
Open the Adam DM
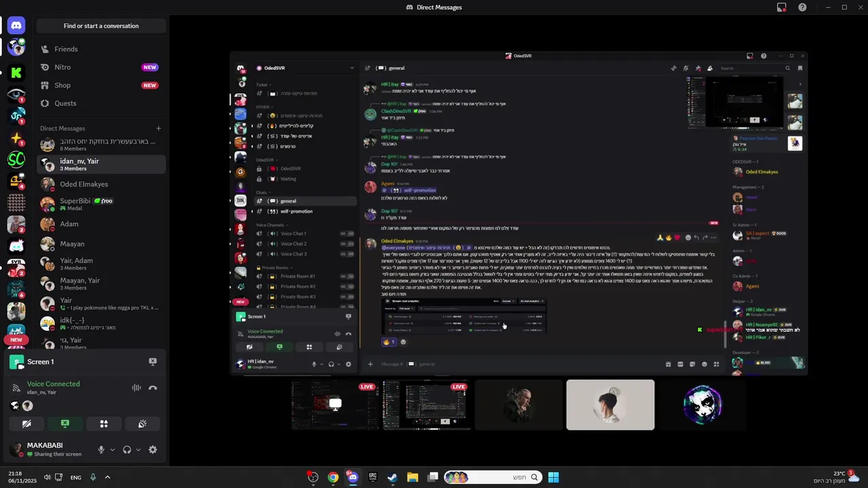pyautogui.click(x=101, y=224)
